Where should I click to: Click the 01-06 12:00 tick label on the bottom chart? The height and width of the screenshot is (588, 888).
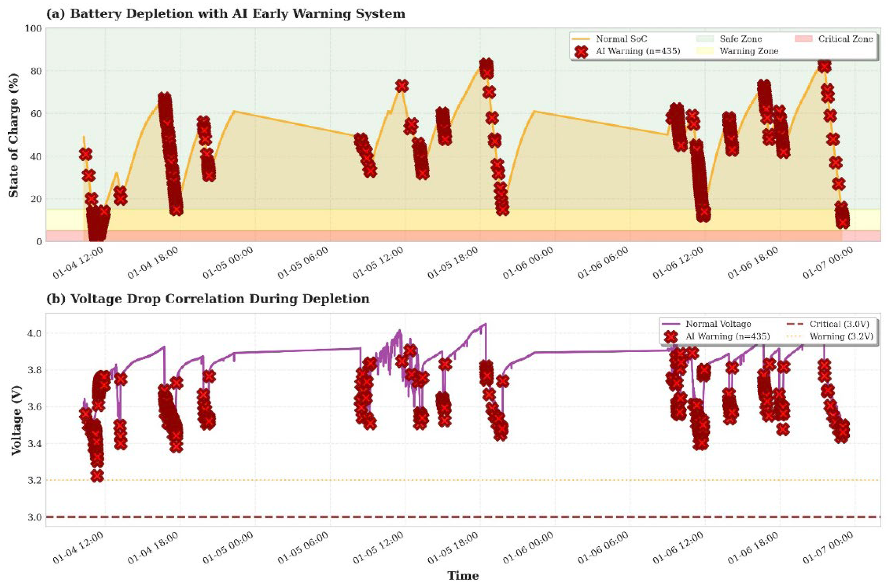678,547
